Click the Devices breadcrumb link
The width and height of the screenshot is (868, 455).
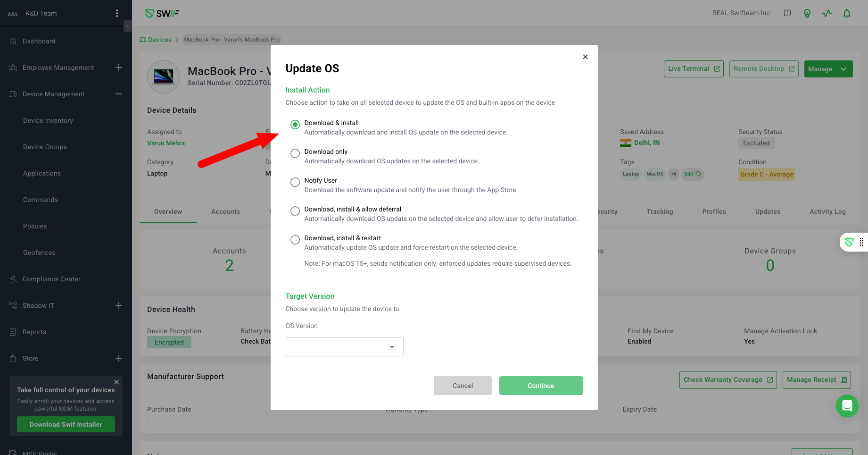156,40
